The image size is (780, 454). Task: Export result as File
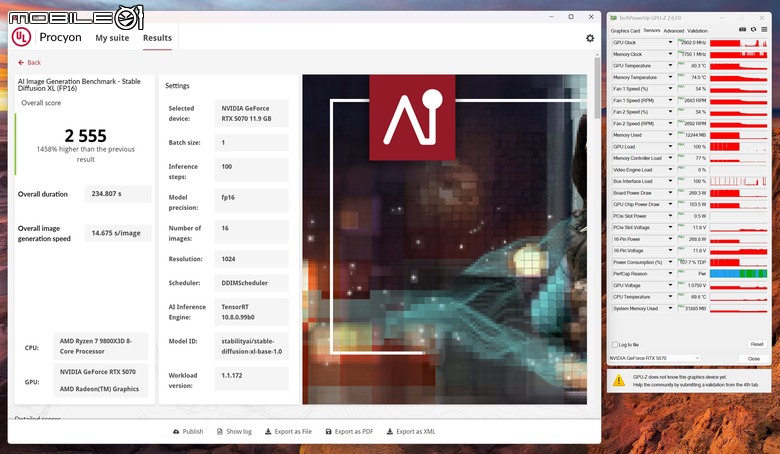pyautogui.click(x=289, y=432)
